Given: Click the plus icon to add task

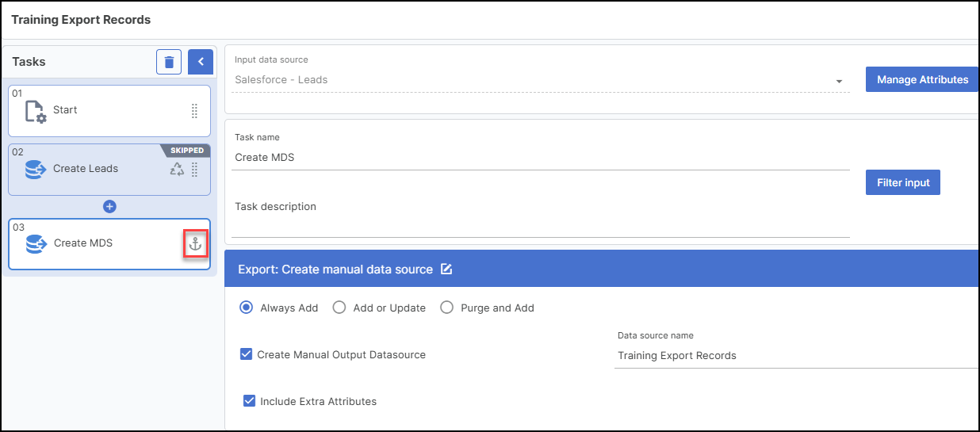Looking at the screenshot, I should click(x=109, y=206).
